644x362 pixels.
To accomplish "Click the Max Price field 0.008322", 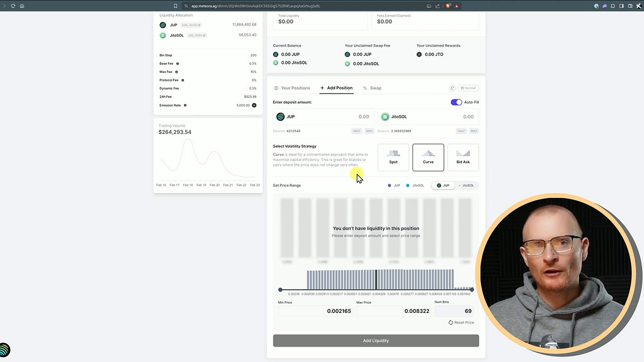I will pyautogui.click(x=394, y=311).
